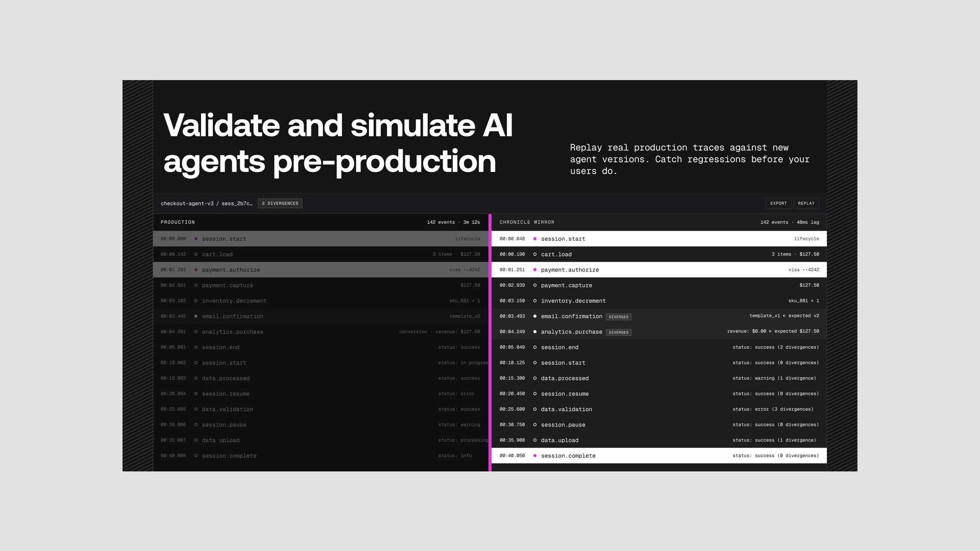Select the production session.start row
This screenshot has height=551, width=980.
(x=321, y=239)
